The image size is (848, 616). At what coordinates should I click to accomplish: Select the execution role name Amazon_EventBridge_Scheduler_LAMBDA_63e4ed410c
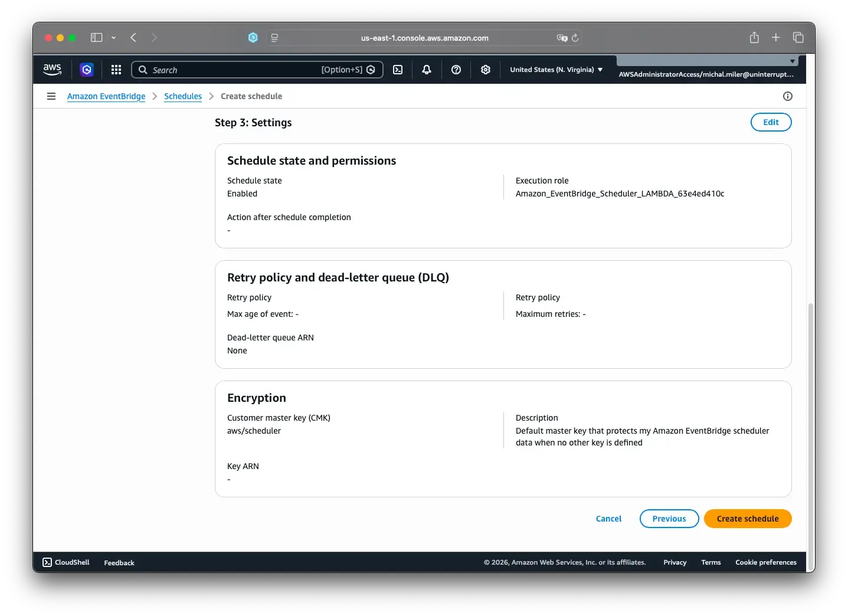(620, 194)
